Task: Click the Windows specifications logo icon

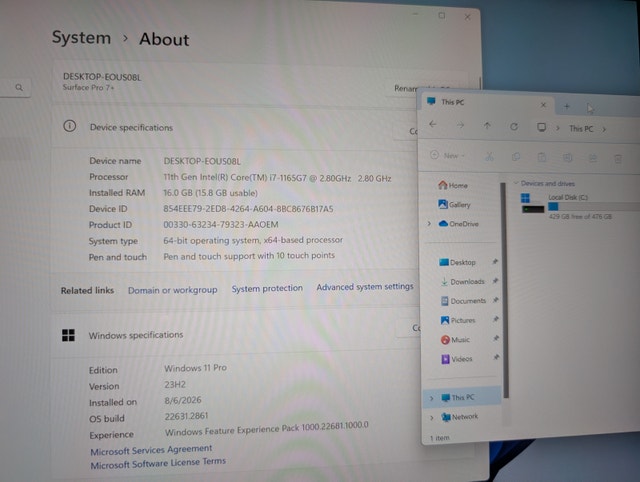Action: 68,335
